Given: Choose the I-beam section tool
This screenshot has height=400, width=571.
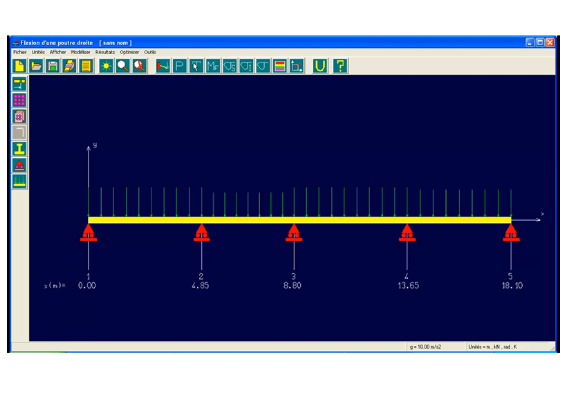Looking at the screenshot, I should coord(19,149).
